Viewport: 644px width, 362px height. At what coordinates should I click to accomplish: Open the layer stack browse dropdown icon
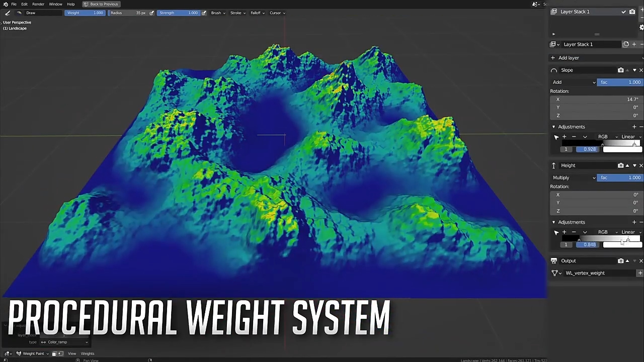[x=555, y=44]
